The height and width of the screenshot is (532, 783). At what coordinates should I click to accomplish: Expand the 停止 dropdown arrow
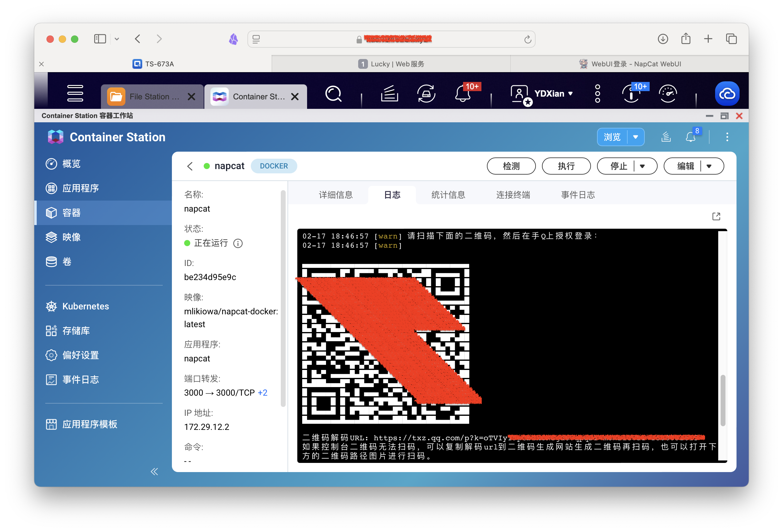click(643, 166)
